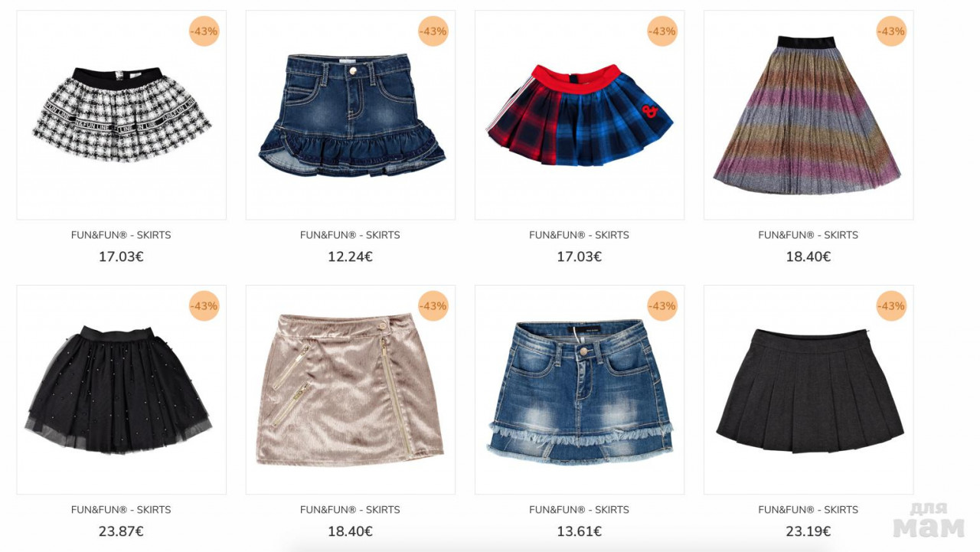Click discount badge on velvet zipper skirt
Viewport: 980px width, 552px height.
(433, 306)
